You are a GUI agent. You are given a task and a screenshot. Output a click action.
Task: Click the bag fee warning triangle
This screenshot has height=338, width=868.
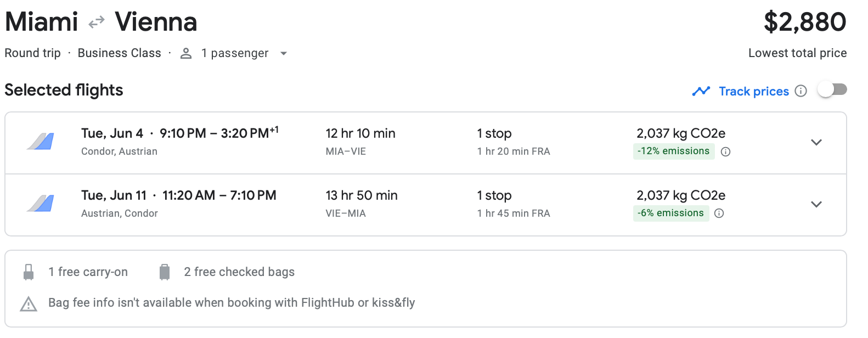point(29,303)
